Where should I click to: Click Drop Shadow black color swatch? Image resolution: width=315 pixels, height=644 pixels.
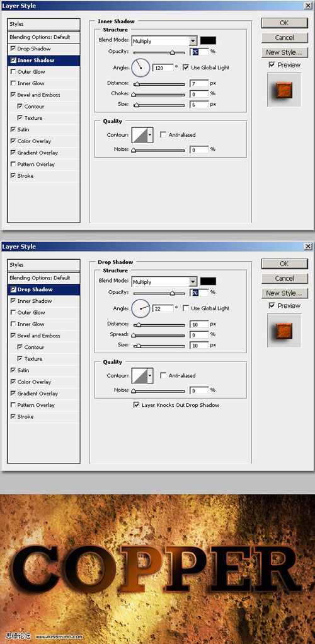pyautogui.click(x=208, y=281)
